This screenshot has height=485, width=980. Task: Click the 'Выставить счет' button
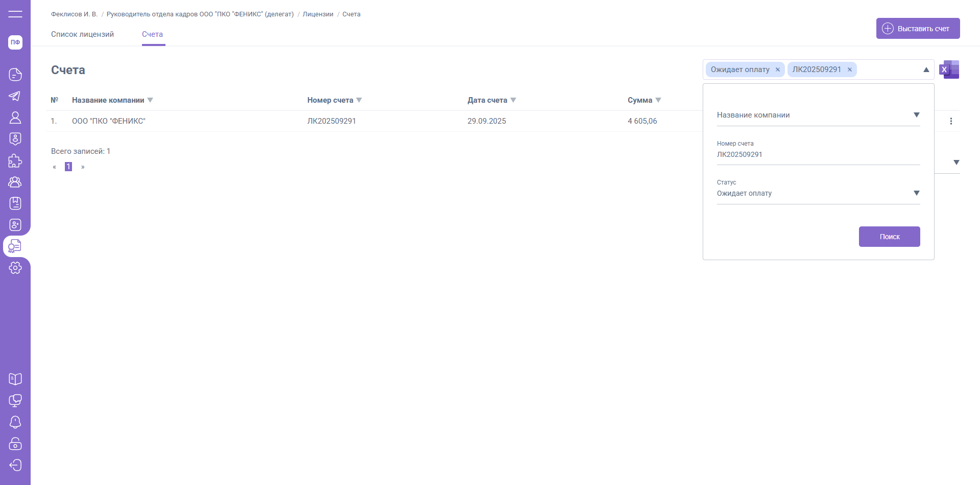(x=918, y=29)
